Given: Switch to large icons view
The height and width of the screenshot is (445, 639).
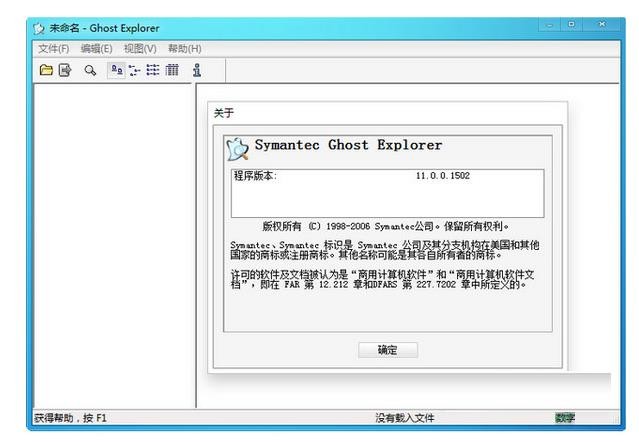Looking at the screenshot, I should pyautogui.click(x=116, y=70).
